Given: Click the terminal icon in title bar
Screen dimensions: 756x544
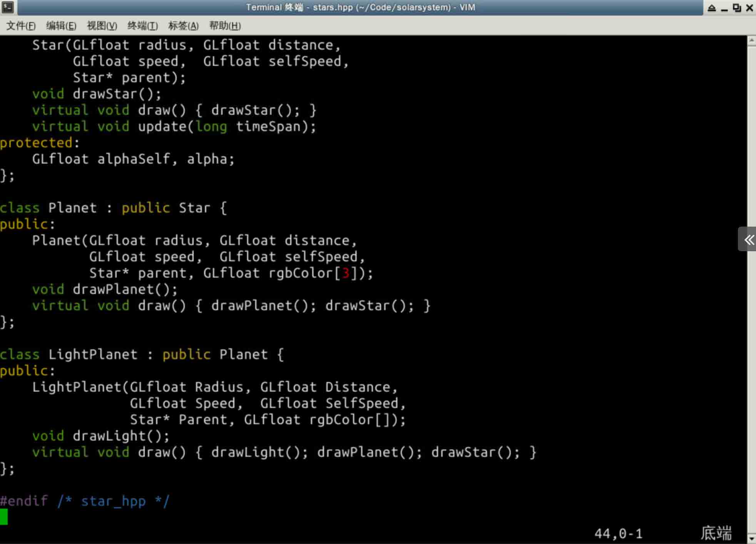Looking at the screenshot, I should [x=8, y=7].
